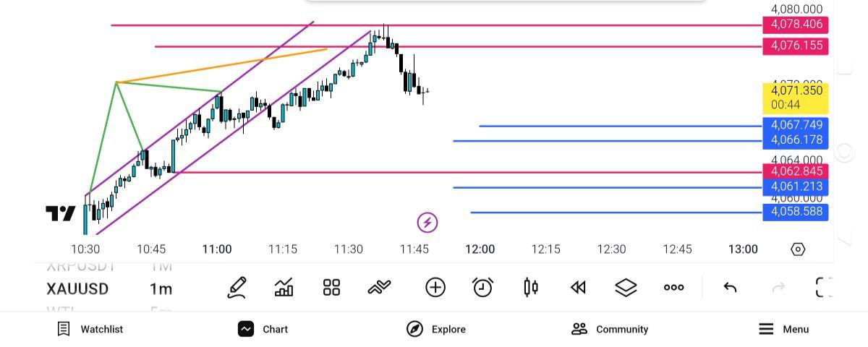Screen dimensions: 868x347
Task: Toggle fullscreen mode for the chart
Action: (824, 288)
